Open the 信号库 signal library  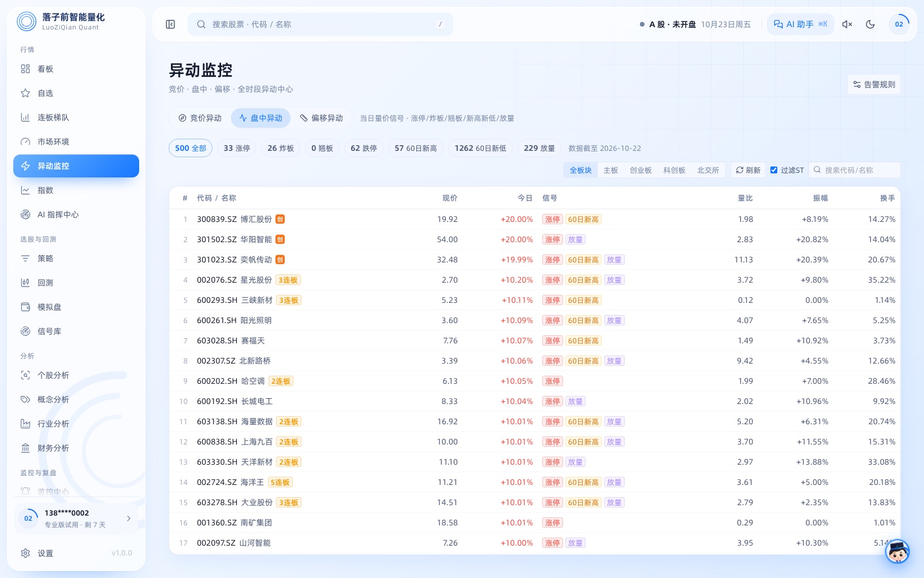pos(76,331)
